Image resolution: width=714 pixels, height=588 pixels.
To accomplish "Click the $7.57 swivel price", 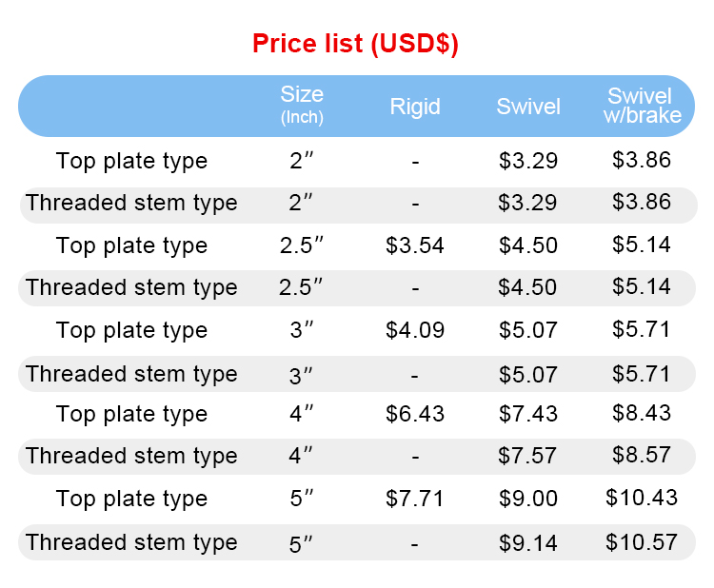I will click(528, 456).
